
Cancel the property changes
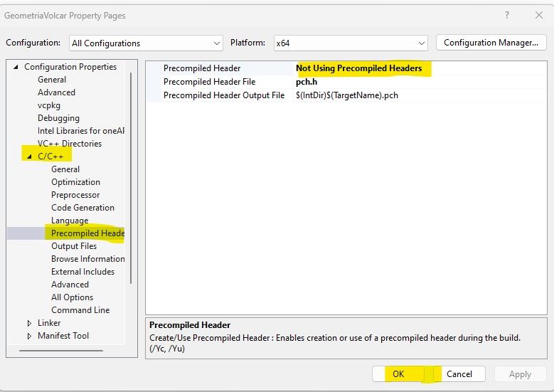point(459,374)
